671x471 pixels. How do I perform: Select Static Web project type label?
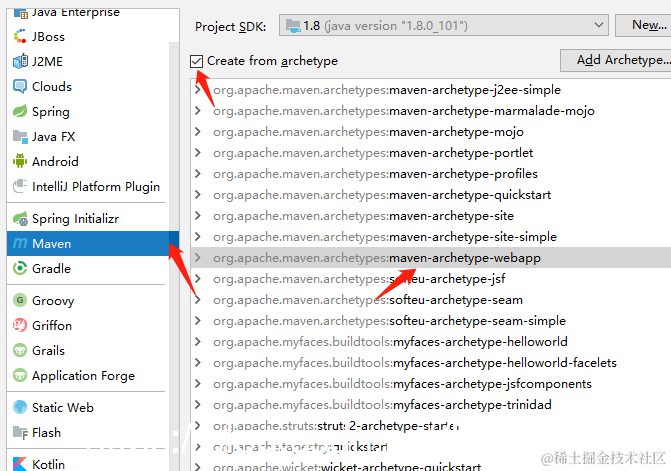click(x=63, y=408)
